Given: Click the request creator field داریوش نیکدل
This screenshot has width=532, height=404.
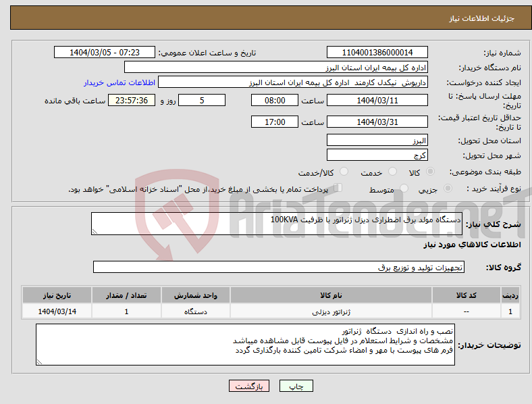Looking at the screenshot, I should 293,82.
